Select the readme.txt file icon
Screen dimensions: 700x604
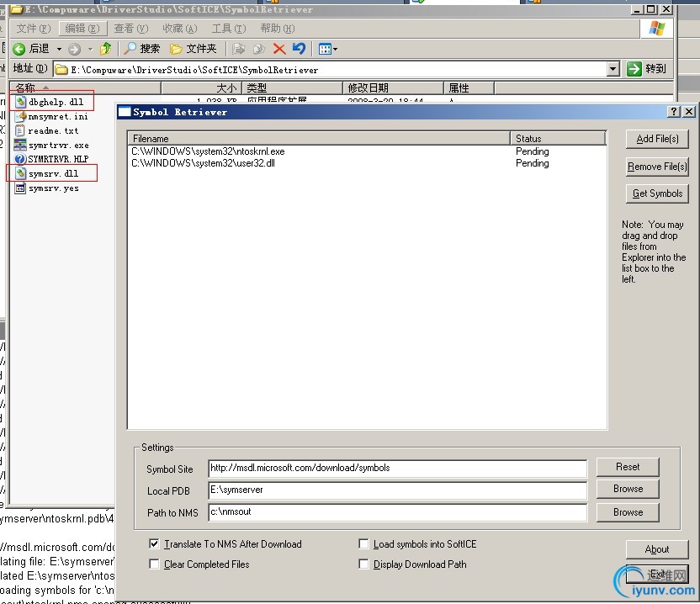20,130
